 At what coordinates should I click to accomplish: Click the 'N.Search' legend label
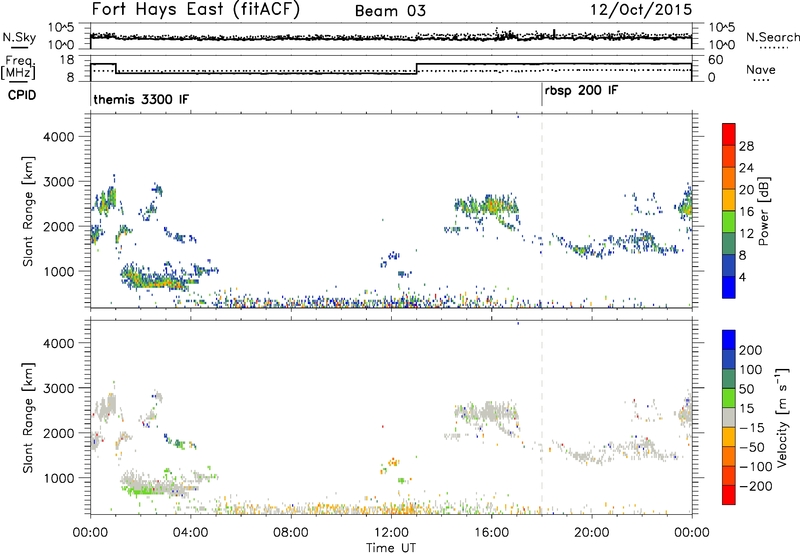pyautogui.click(x=772, y=37)
